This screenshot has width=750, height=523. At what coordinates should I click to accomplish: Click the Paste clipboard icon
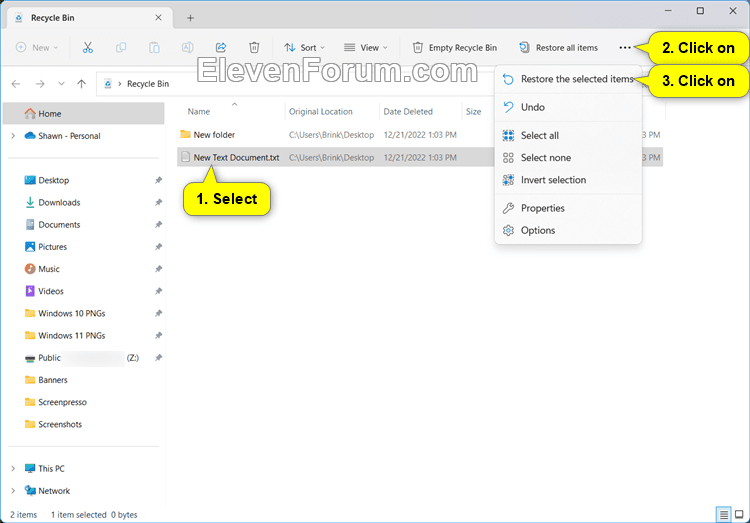pos(154,47)
